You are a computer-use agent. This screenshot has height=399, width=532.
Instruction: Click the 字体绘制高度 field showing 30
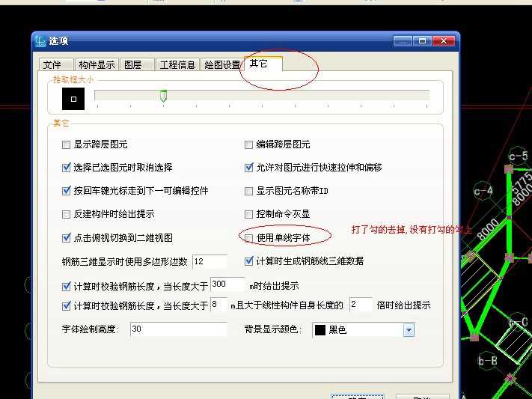click(179, 329)
